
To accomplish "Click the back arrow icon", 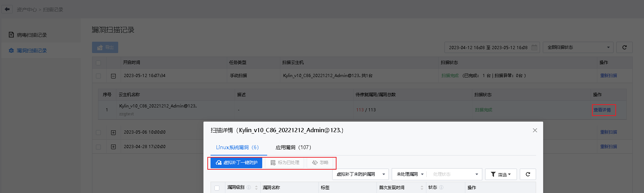I will pyautogui.click(x=7, y=9).
